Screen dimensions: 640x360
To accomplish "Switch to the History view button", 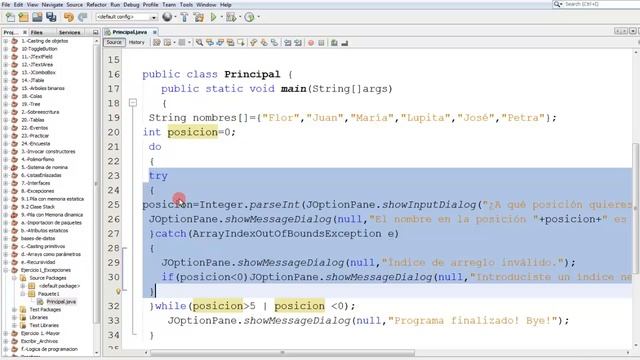I will click(137, 42).
